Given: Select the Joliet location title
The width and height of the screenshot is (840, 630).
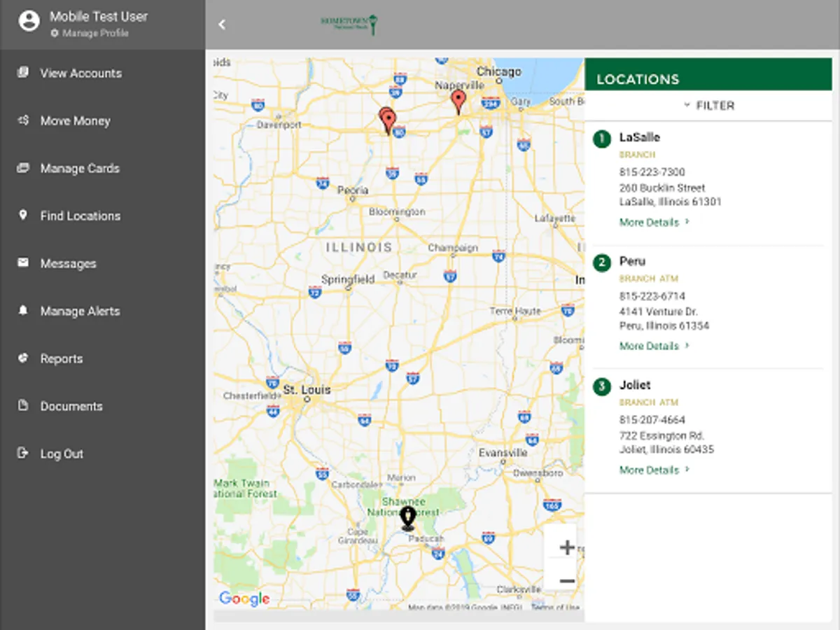Looking at the screenshot, I should pos(635,385).
